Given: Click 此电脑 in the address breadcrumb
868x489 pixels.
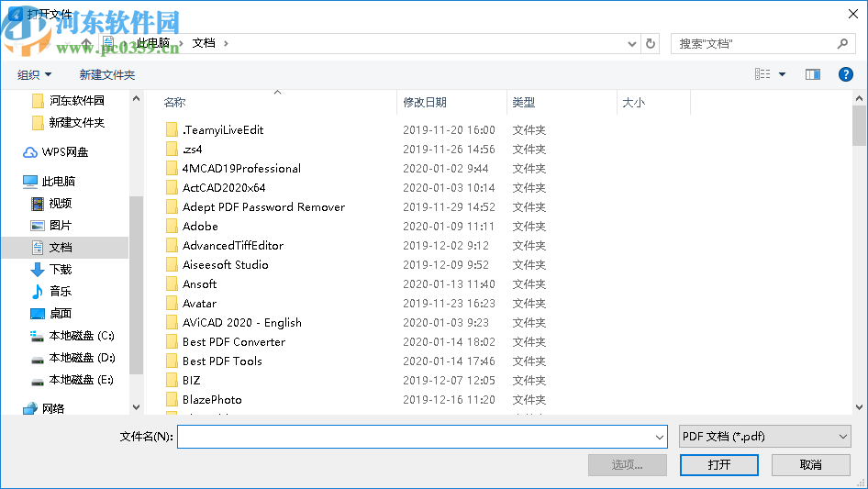Looking at the screenshot, I should [x=153, y=43].
